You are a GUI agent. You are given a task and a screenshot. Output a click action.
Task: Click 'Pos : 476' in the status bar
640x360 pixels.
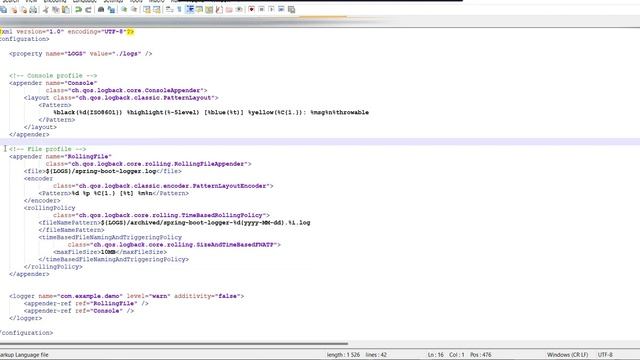point(480,355)
